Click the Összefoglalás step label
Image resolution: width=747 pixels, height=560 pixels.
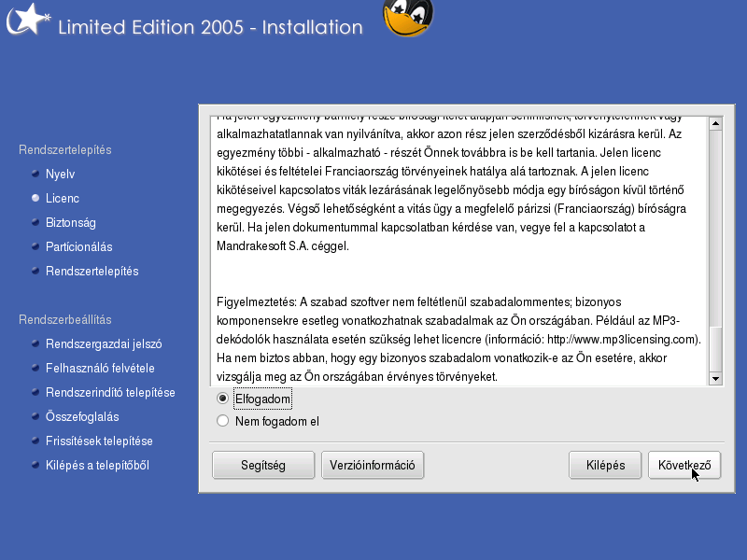[82, 416]
